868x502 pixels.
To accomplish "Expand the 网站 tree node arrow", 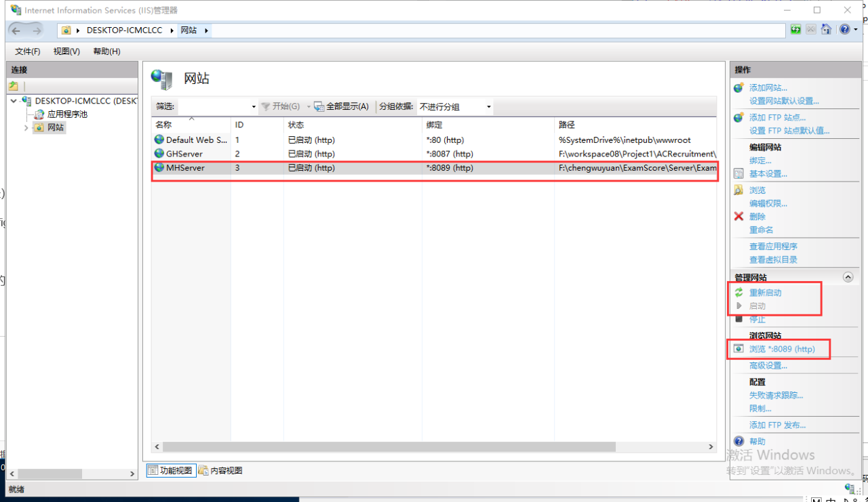I will pyautogui.click(x=26, y=127).
